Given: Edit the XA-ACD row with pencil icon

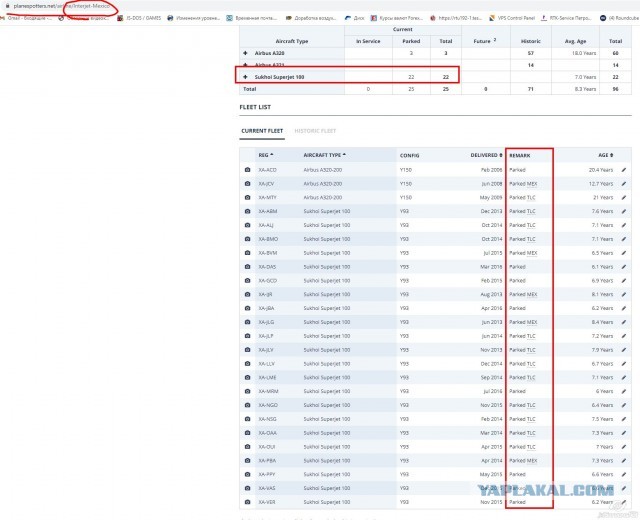Looking at the screenshot, I should point(624,170).
